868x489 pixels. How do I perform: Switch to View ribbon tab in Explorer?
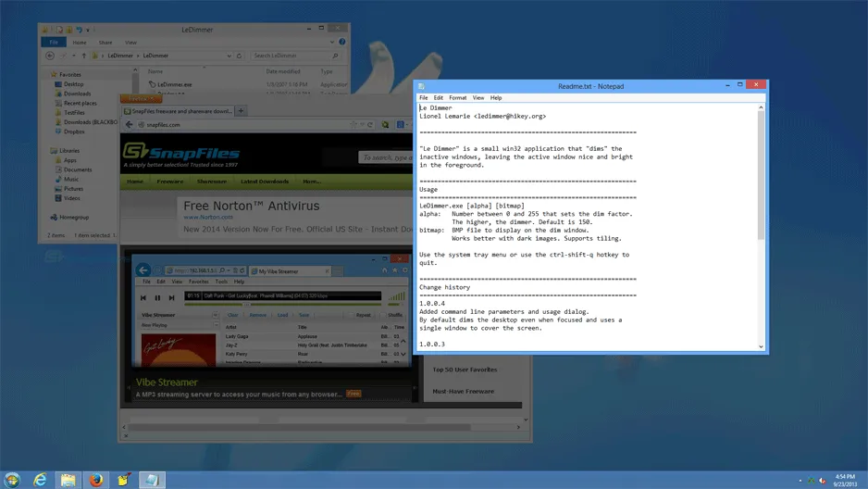click(130, 42)
